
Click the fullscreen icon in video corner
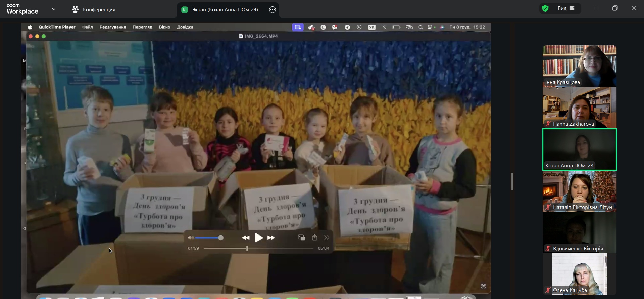point(483,286)
